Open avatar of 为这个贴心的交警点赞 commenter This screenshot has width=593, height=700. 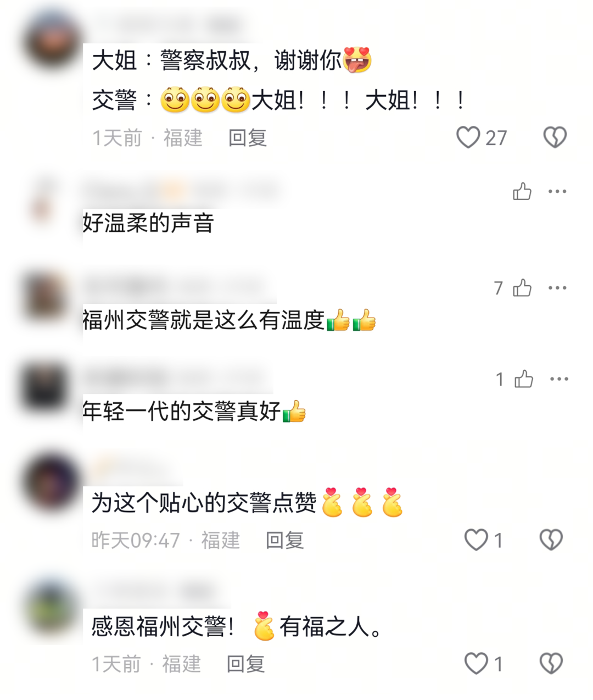pyautogui.click(x=52, y=484)
